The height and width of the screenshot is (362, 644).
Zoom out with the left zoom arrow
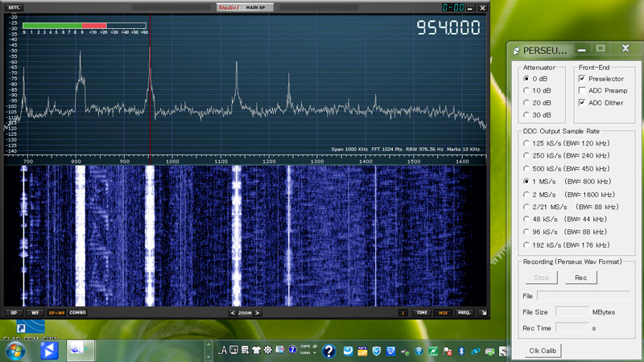click(233, 313)
